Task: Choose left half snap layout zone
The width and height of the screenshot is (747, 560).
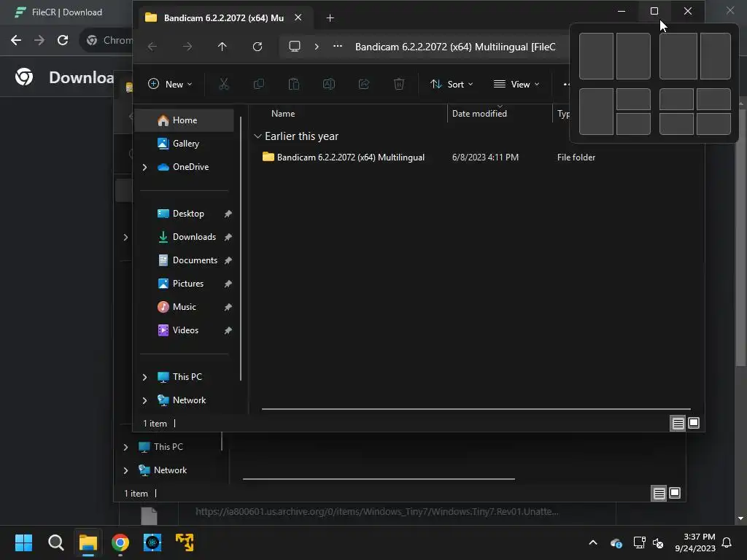Action: [x=596, y=56]
